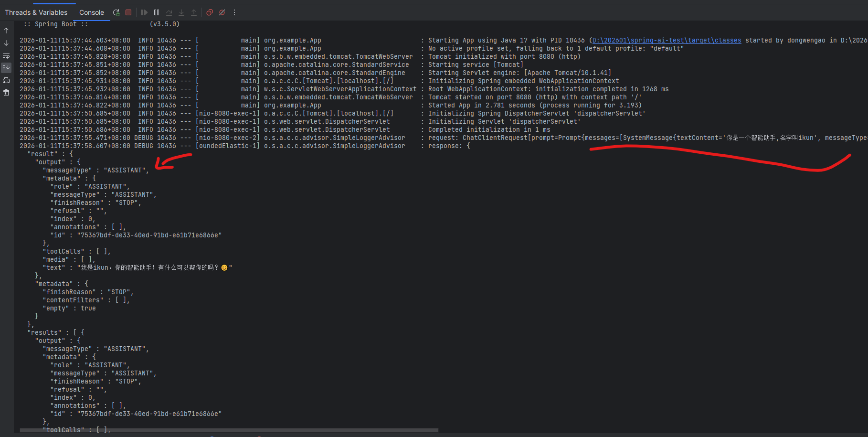Click the '"contentFilters" : [ ]' line
868x437 pixels.
(x=86, y=300)
